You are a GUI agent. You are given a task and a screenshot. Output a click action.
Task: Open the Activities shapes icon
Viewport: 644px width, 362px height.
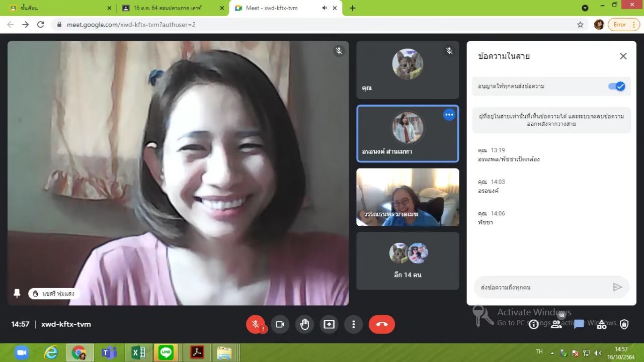pyautogui.click(x=602, y=324)
